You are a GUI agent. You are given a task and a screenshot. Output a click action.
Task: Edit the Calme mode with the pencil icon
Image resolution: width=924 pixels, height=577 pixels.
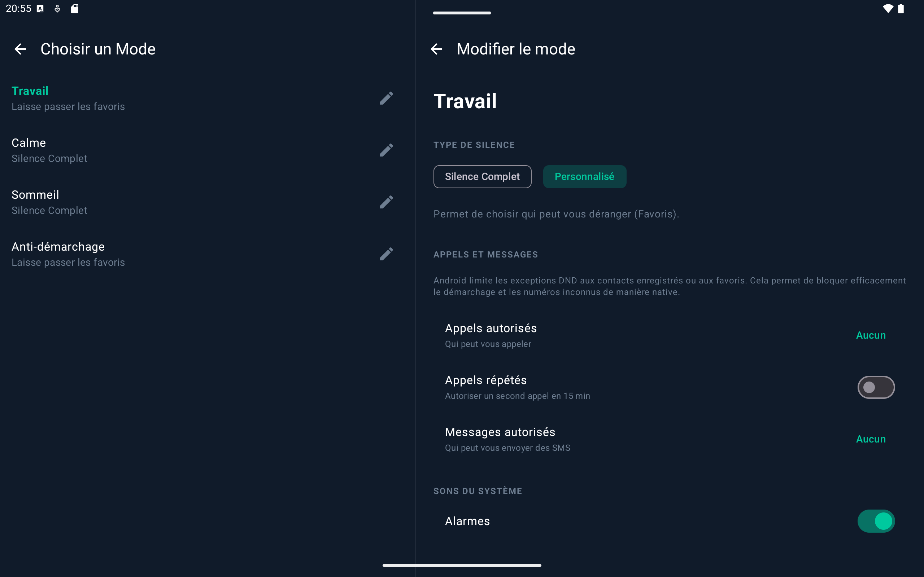387,150
